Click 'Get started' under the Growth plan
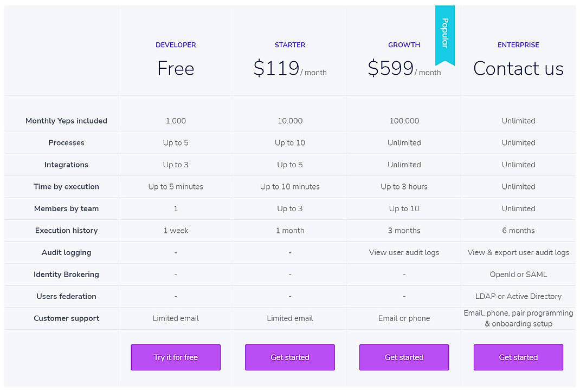This screenshot has width=580, height=392. click(x=404, y=357)
